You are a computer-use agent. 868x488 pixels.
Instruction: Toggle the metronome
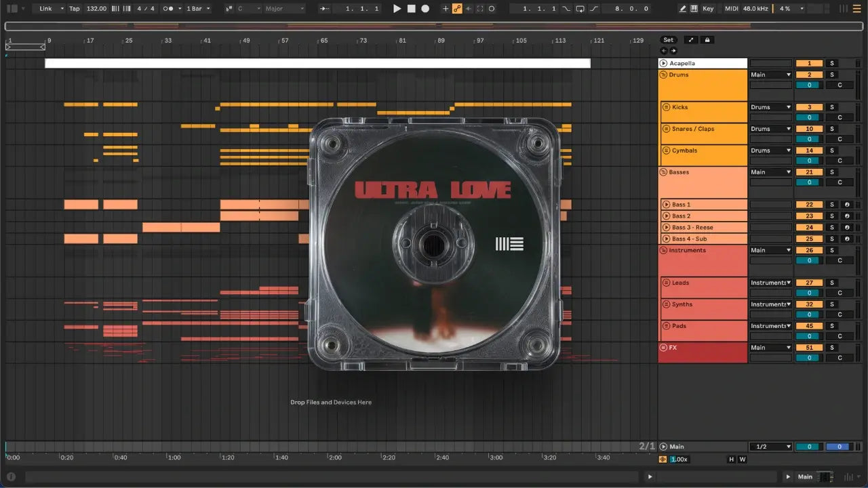point(169,9)
